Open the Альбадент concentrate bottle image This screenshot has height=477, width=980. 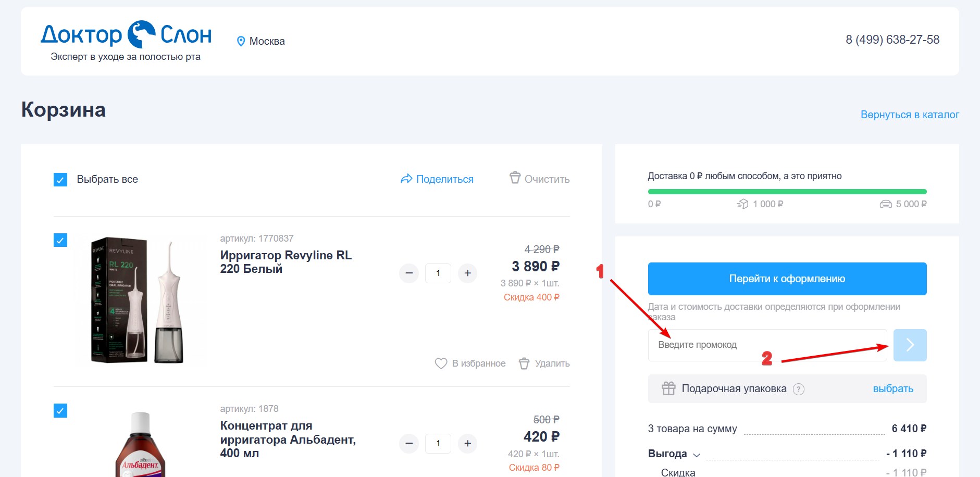tap(141, 444)
